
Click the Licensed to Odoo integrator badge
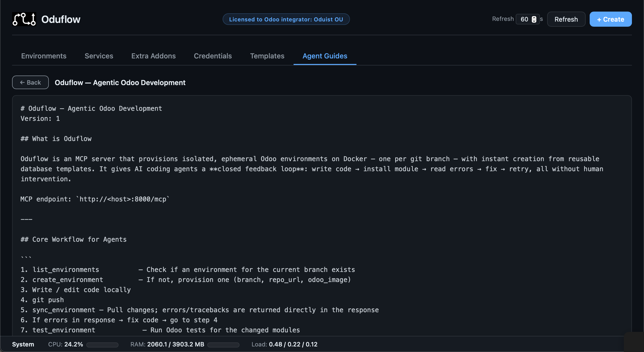(286, 19)
